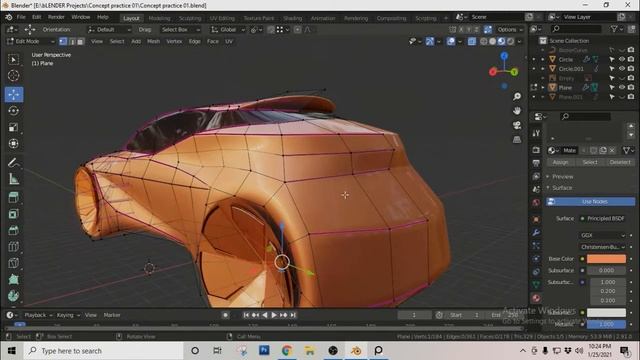Switch perspective/orthographic grid icon
The height and width of the screenshot is (360, 640).
[x=517, y=139]
